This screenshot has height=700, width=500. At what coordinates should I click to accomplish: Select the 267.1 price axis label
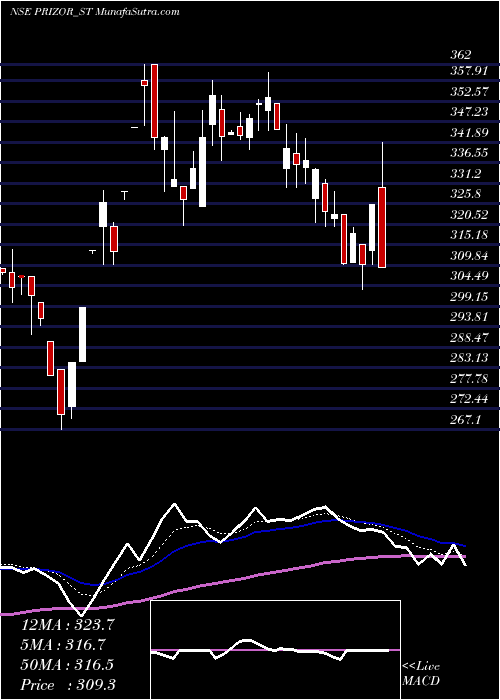[x=466, y=420]
